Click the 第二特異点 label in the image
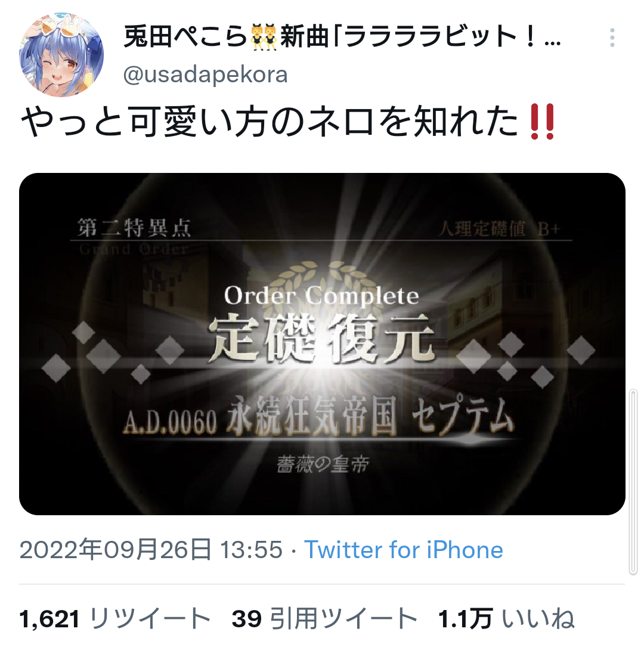 [134, 228]
